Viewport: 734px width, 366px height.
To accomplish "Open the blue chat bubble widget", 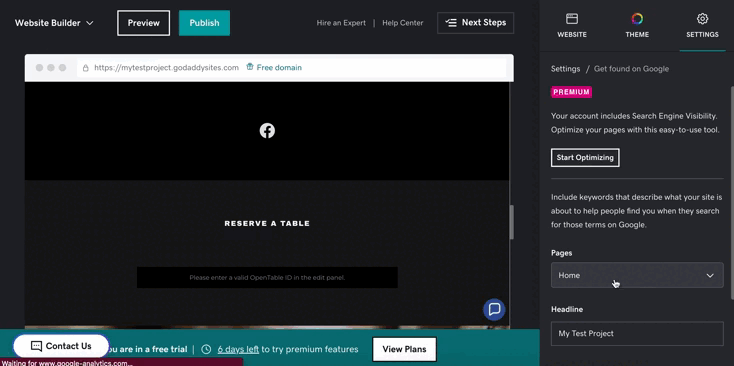I will click(x=494, y=309).
